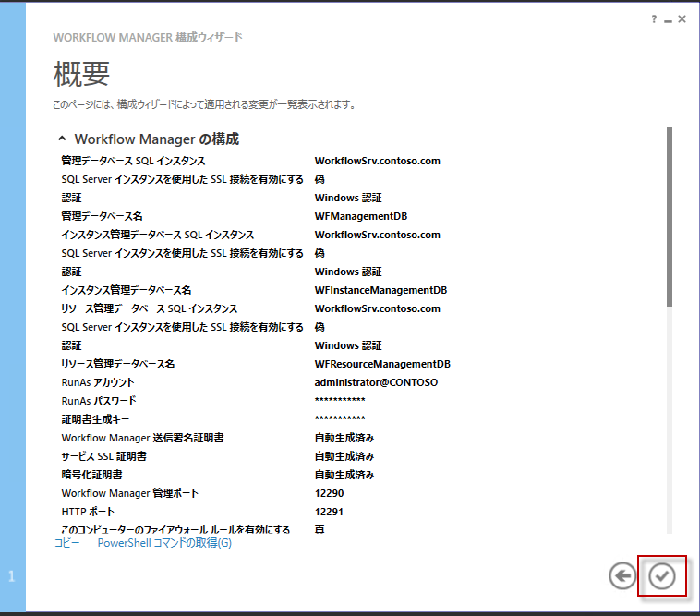Click Workflow Manager 管理ポート label
The height and width of the screenshot is (616, 700).
(129, 493)
